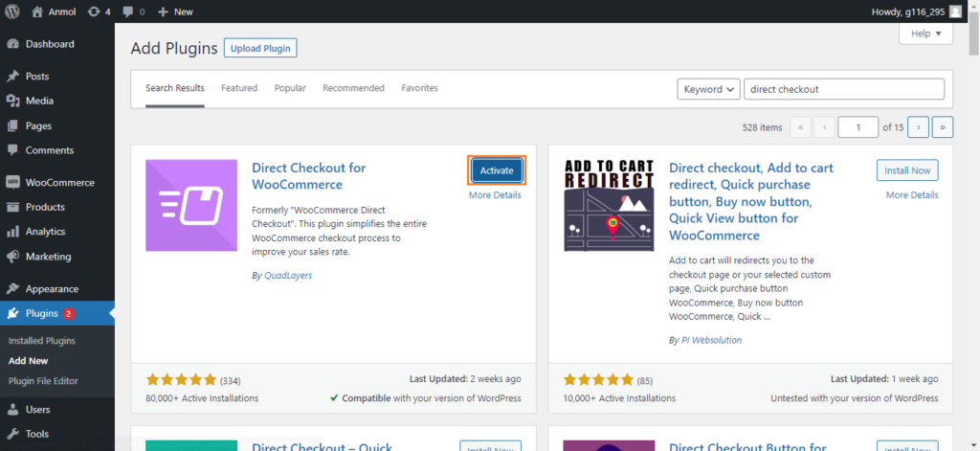
Task: Open the WooCommerce menu
Action: [59, 183]
